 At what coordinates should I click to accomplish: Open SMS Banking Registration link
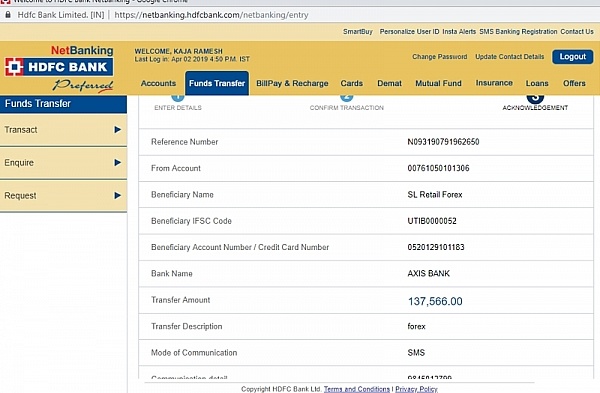(518, 32)
